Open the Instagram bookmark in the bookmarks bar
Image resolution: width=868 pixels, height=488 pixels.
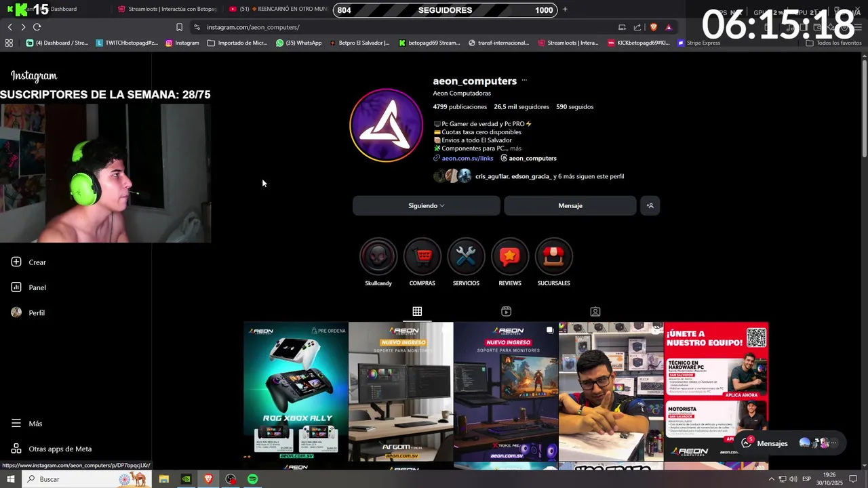coord(182,43)
